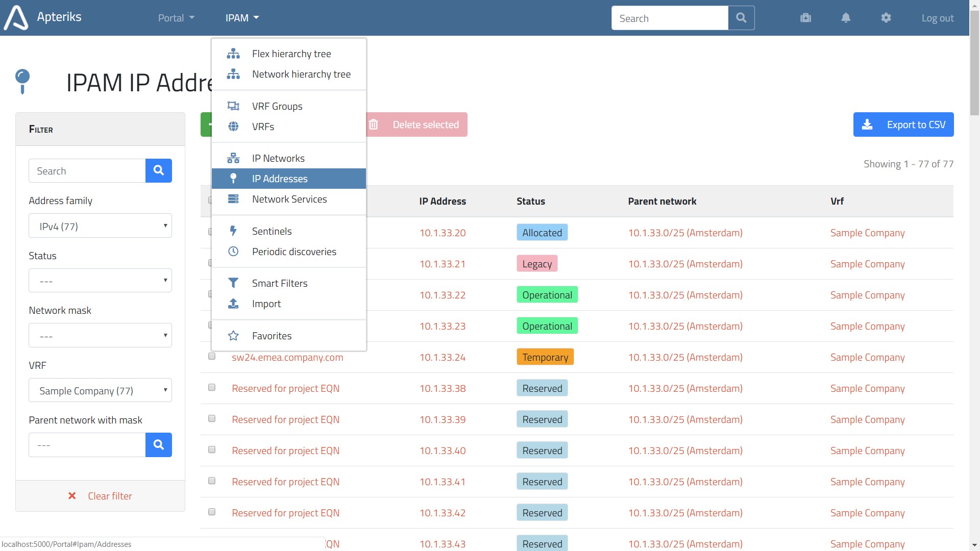Screen dimensions: 980x551
Task: Tick checkbox for sw24.emea.company.com row
Action: coord(212,357)
